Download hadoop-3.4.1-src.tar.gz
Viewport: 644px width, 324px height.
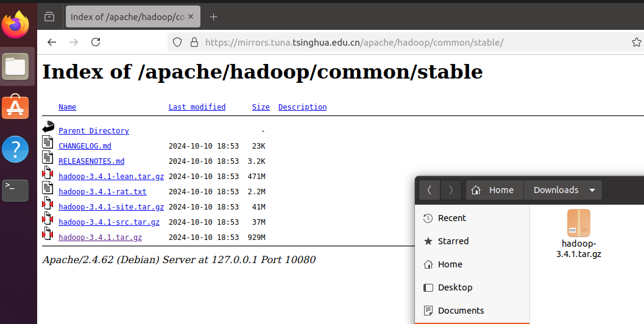109,222
